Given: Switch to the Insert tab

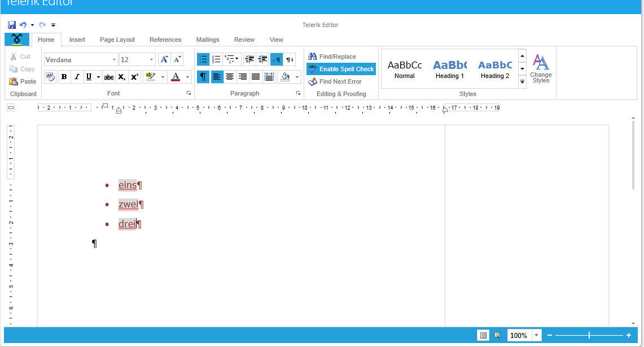Looking at the screenshot, I should click(77, 40).
